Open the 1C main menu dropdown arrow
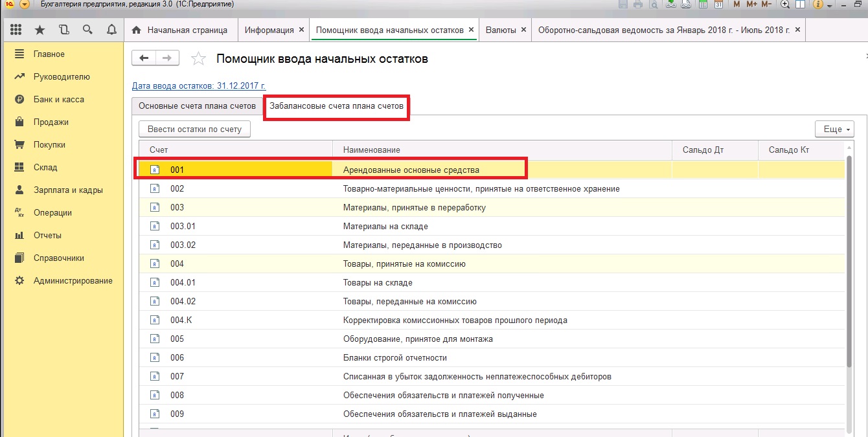 [x=25, y=5]
